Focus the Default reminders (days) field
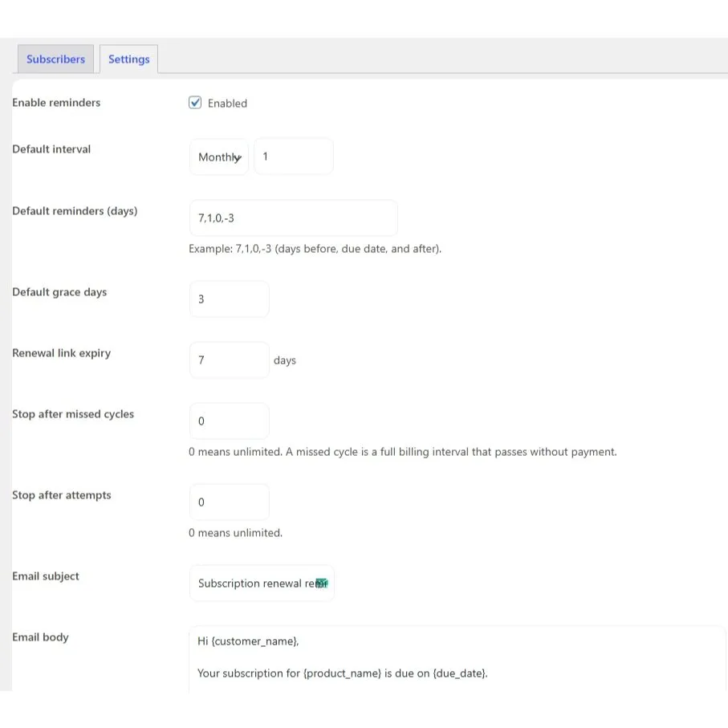 pyautogui.click(x=293, y=218)
